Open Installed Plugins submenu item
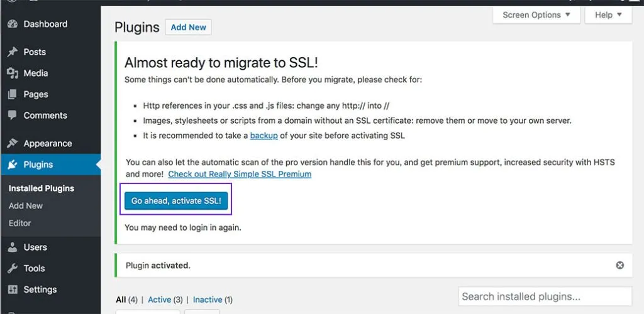The image size is (644, 314). [42, 188]
